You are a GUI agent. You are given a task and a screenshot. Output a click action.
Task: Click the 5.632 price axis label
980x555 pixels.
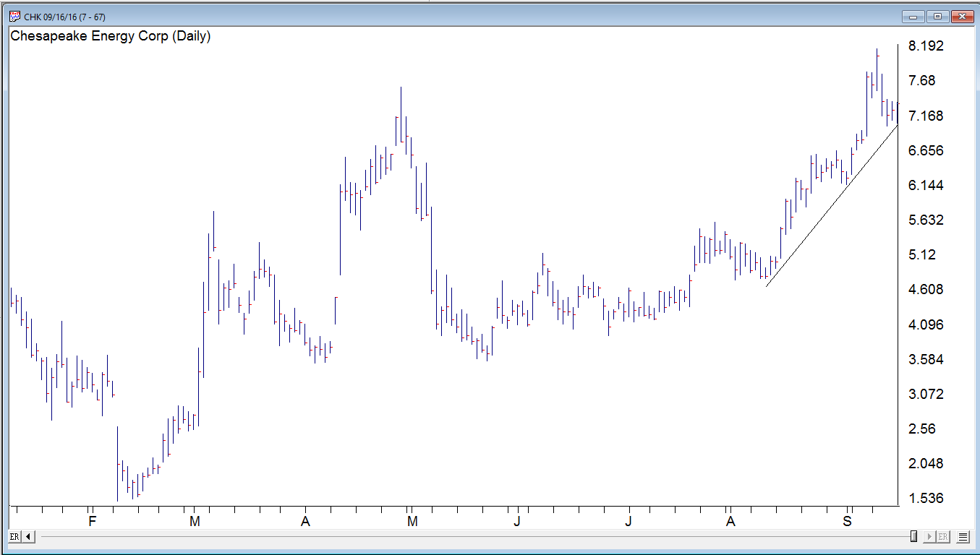click(926, 220)
